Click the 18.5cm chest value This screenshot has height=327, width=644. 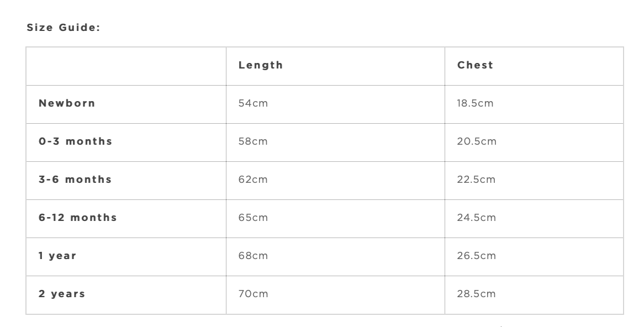476,103
